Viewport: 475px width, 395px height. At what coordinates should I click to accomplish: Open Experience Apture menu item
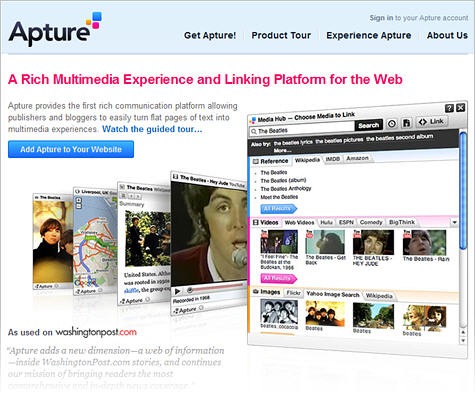369,35
